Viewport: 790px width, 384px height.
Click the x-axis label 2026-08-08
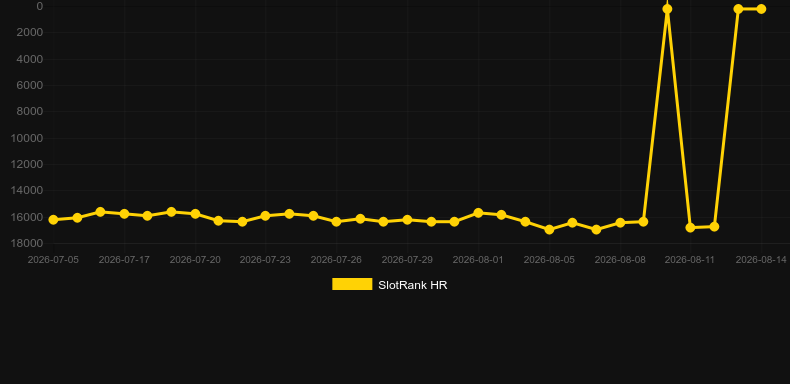[x=620, y=260]
